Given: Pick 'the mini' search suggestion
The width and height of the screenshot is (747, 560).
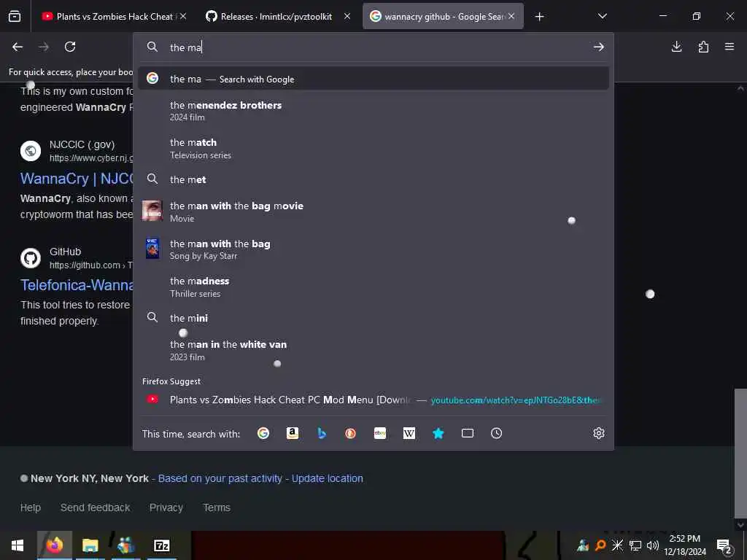Looking at the screenshot, I should pyautogui.click(x=373, y=318).
